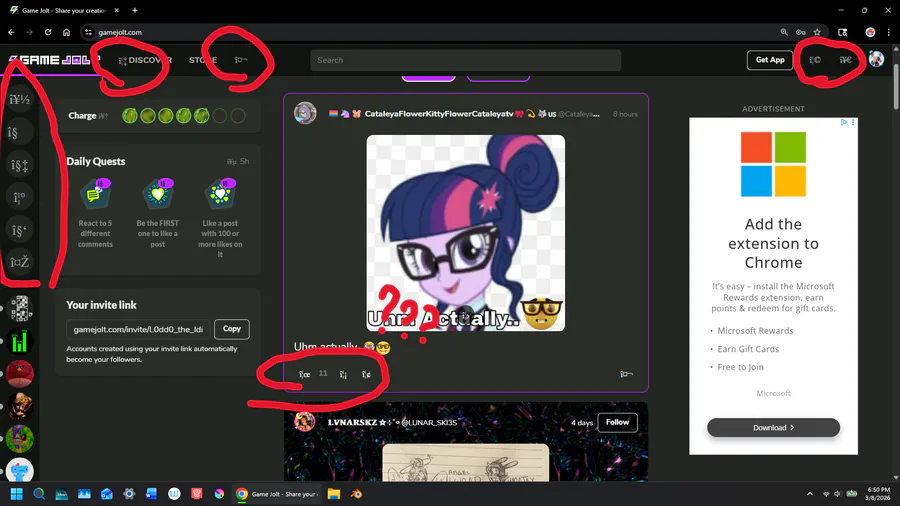Open the saved passwords key icon

pos(801,32)
